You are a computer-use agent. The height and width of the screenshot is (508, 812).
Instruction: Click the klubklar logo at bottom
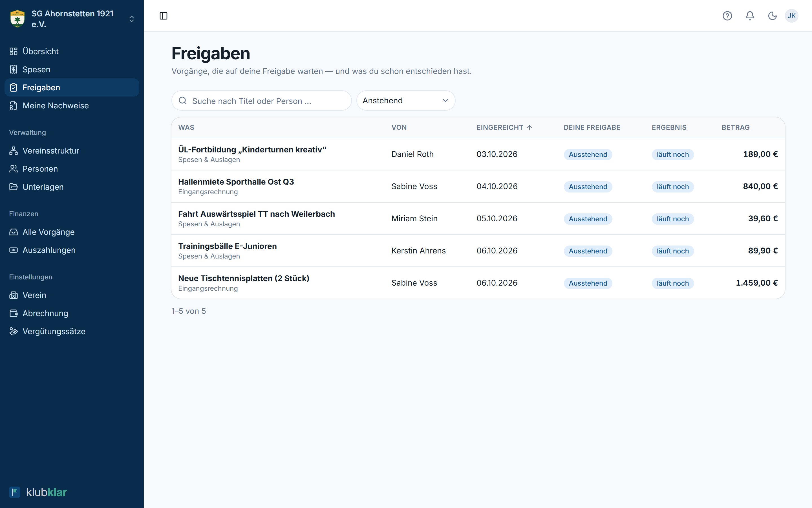point(38,492)
